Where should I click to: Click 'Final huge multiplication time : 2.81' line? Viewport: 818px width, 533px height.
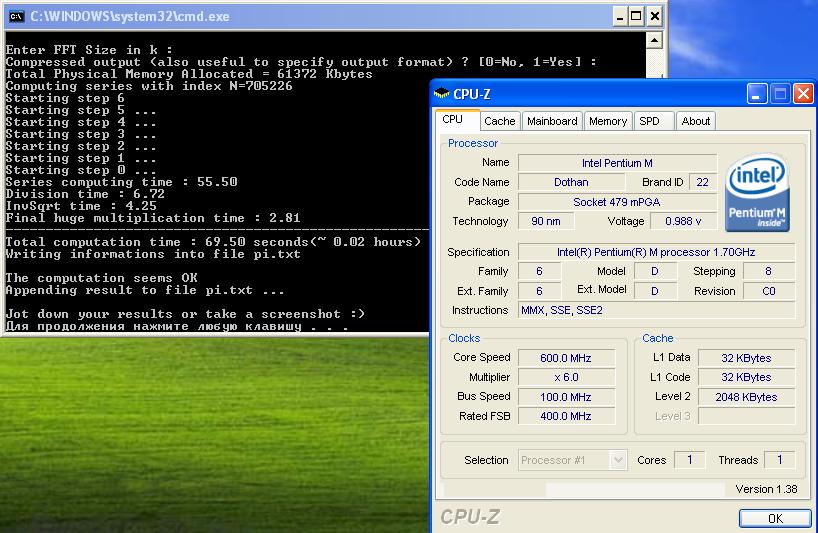click(153, 218)
